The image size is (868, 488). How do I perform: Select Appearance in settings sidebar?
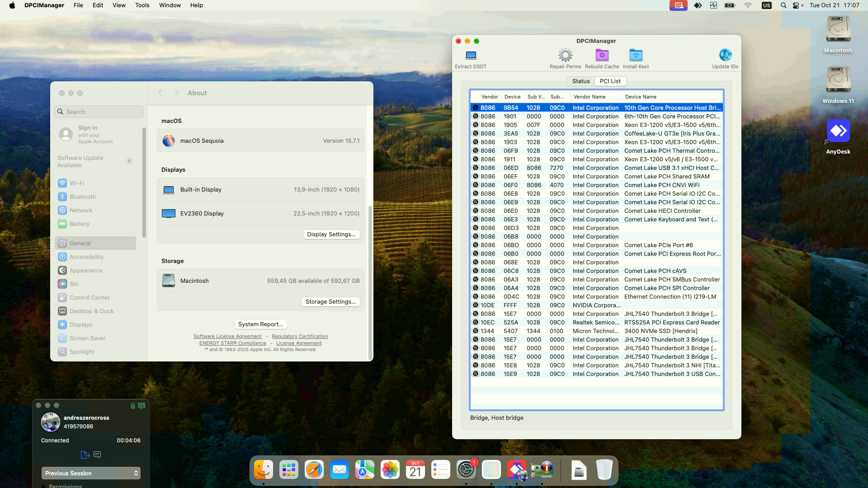click(95, 270)
